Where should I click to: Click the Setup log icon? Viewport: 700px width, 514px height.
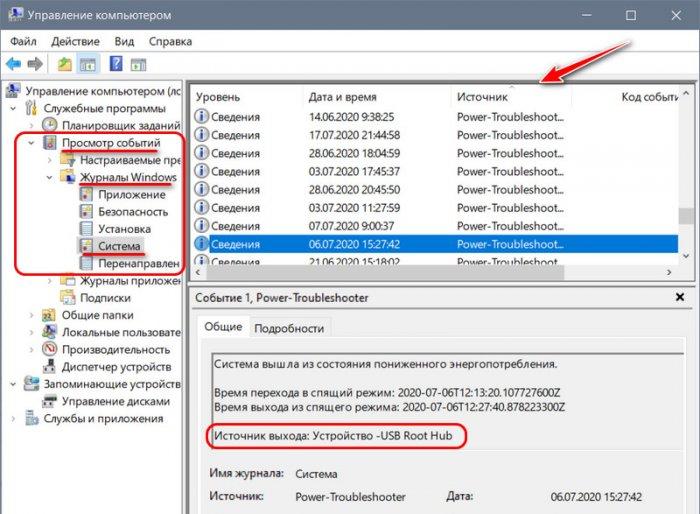click(x=86, y=229)
